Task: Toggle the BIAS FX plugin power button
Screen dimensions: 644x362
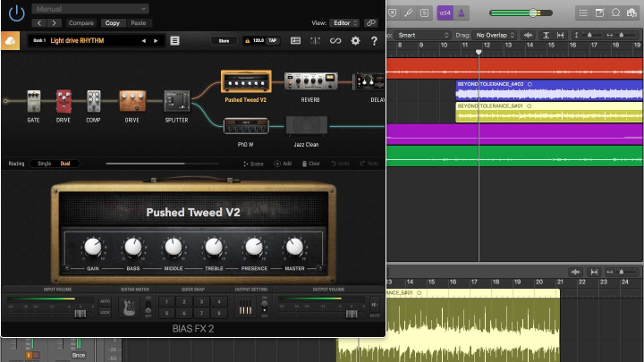Action: tap(16, 13)
